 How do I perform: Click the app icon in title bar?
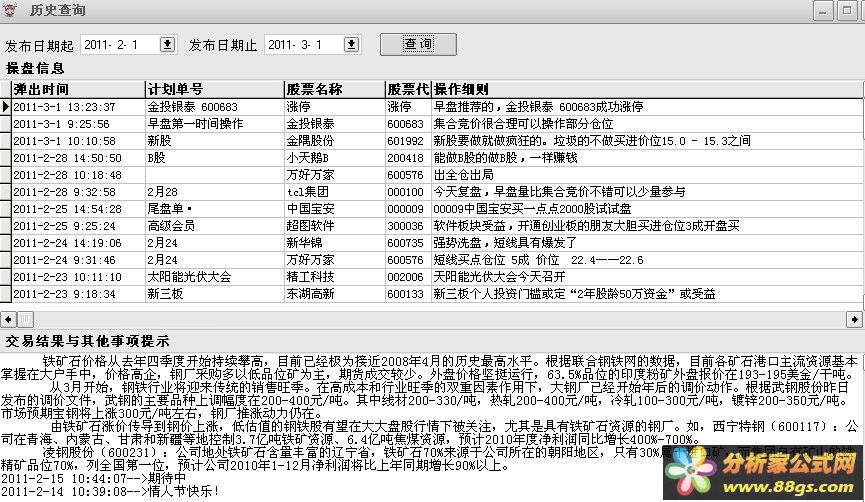tap(10, 10)
